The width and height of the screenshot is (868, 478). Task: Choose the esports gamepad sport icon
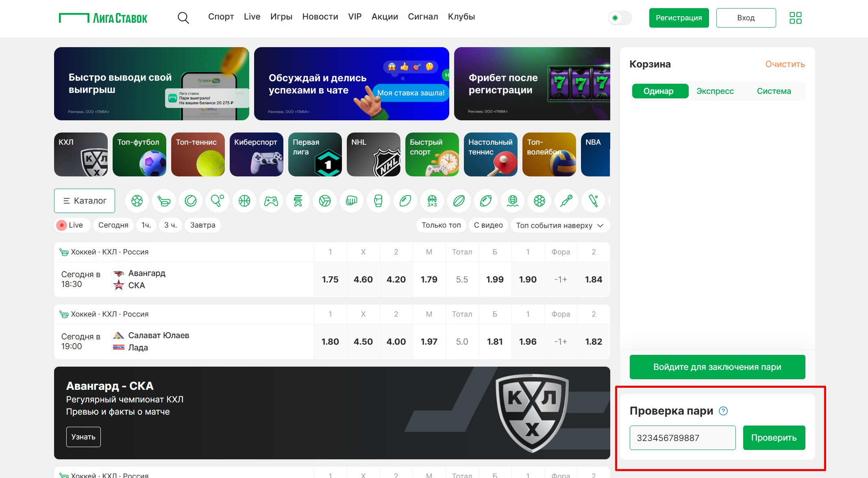[271, 201]
